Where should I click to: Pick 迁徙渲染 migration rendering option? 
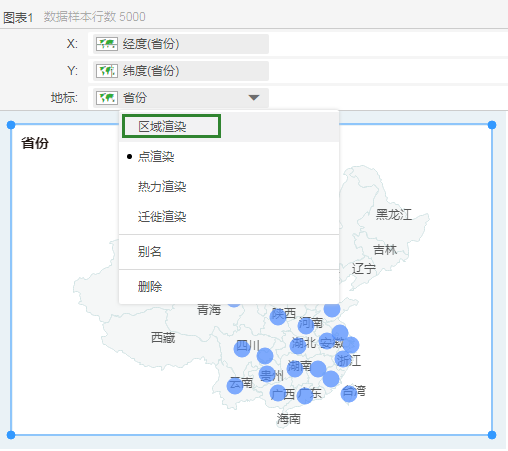(x=229, y=217)
